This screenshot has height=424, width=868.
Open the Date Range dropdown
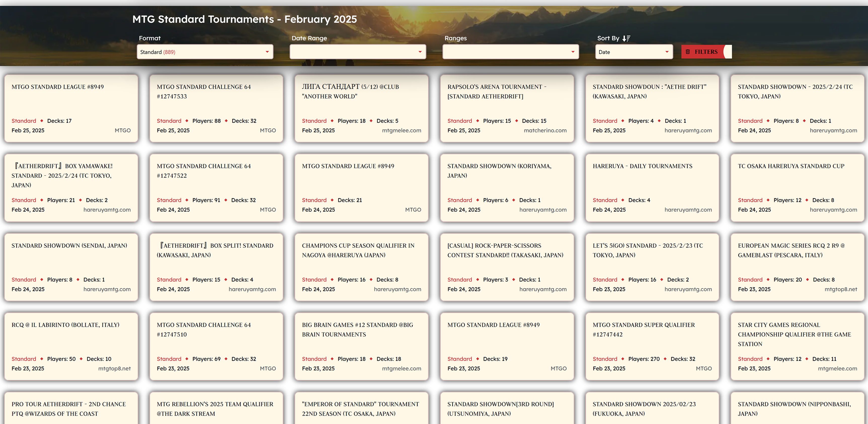tap(358, 52)
